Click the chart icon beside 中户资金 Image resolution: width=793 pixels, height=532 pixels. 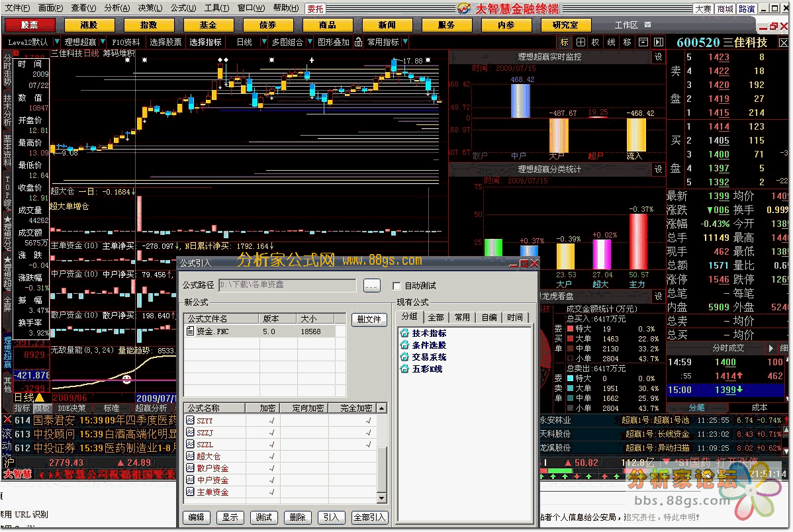tap(190, 480)
